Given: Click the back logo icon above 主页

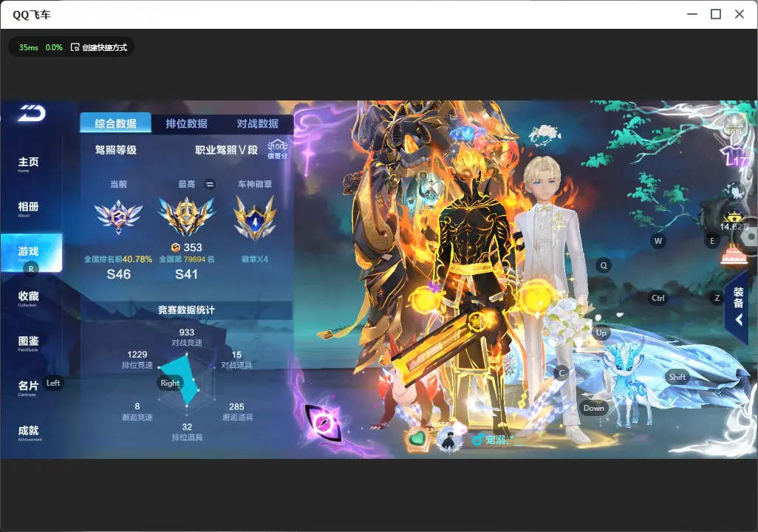Looking at the screenshot, I should tap(32, 113).
